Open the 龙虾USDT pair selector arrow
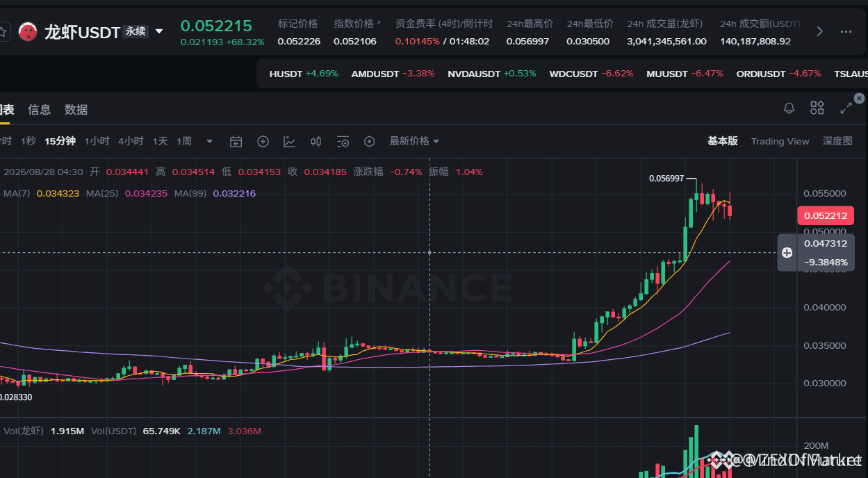868x478 pixels. coord(159,31)
